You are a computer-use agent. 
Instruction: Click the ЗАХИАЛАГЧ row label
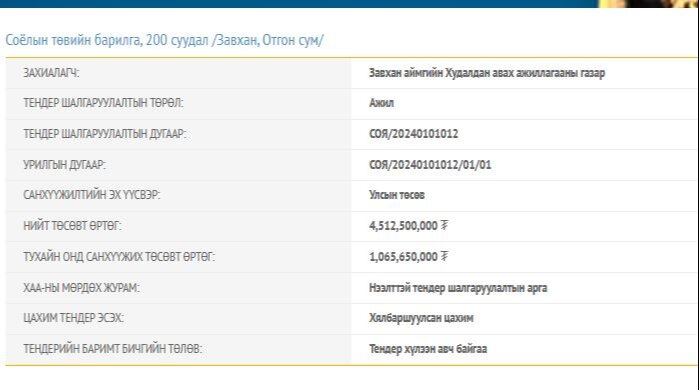tap(51, 73)
